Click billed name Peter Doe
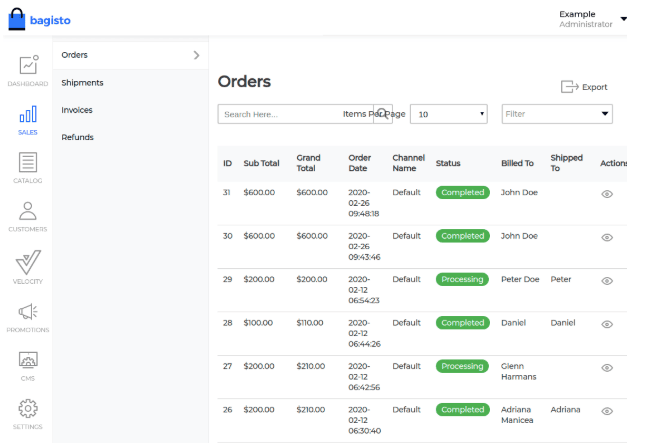This screenshot has width=656, height=448. coord(520,279)
